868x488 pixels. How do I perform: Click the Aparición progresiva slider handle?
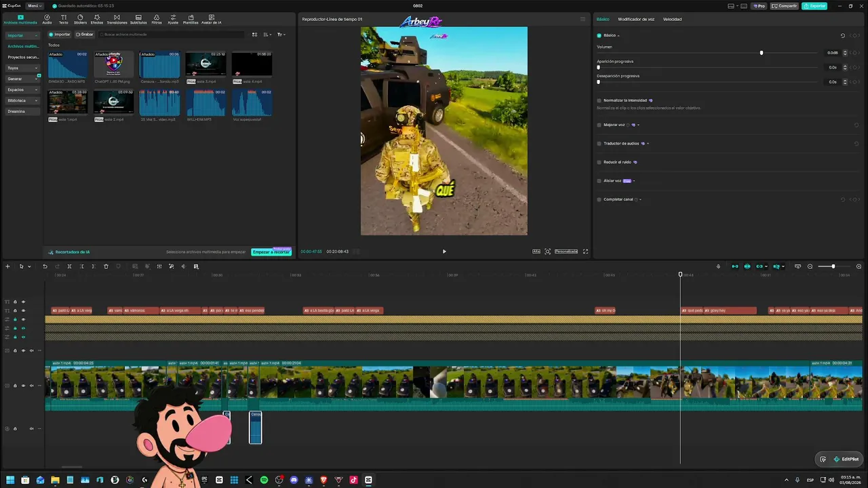point(598,67)
